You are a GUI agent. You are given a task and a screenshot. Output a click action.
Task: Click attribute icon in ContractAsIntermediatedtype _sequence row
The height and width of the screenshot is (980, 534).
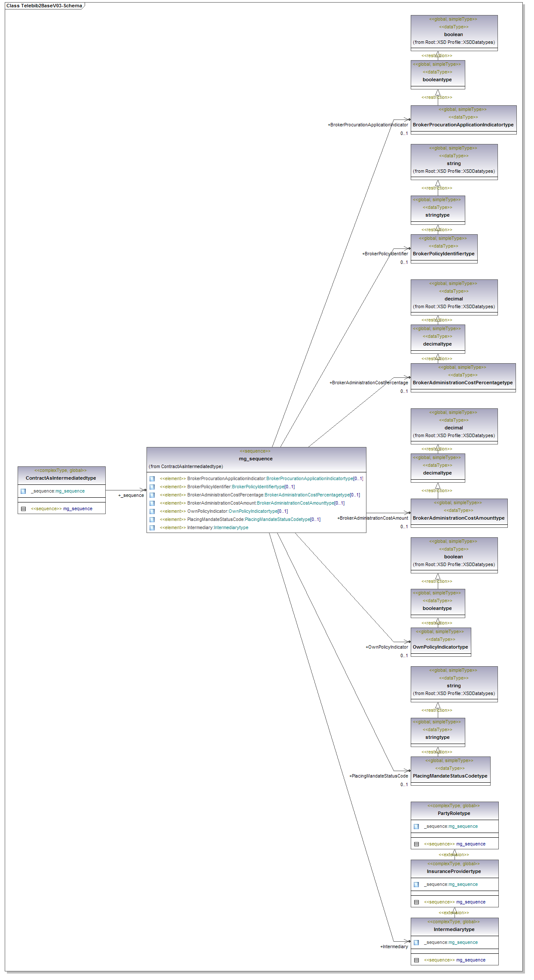(x=23, y=491)
